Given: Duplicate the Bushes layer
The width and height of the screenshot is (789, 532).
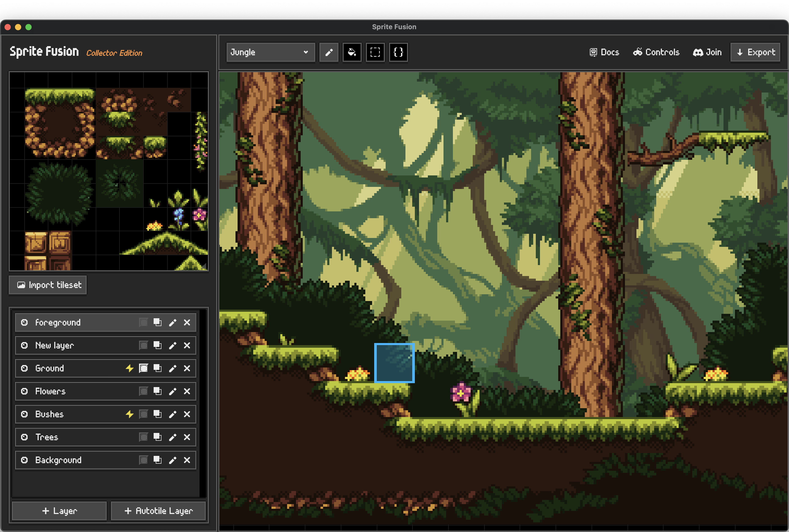Looking at the screenshot, I should tap(157, 414).
